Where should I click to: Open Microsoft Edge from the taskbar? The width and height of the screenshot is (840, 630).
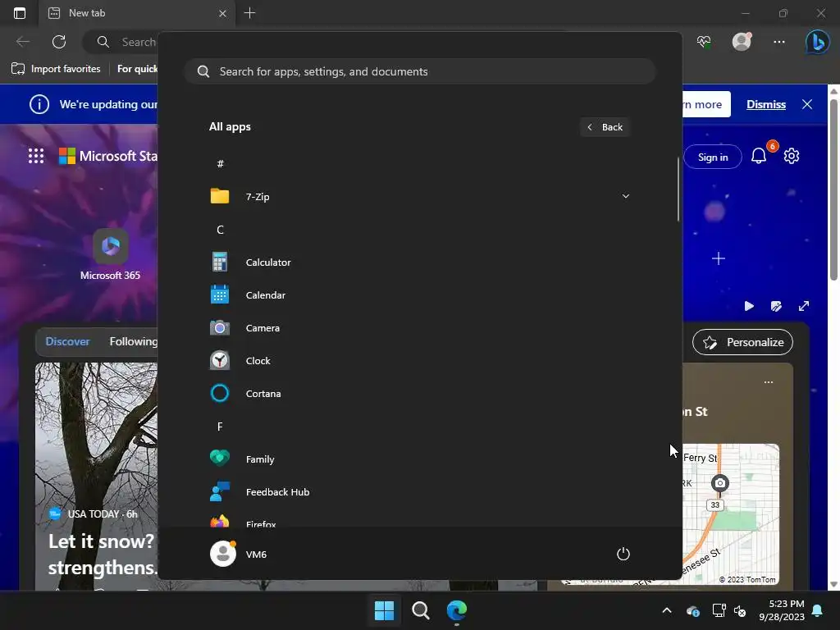pyautogui.click(x=457, y=610)
